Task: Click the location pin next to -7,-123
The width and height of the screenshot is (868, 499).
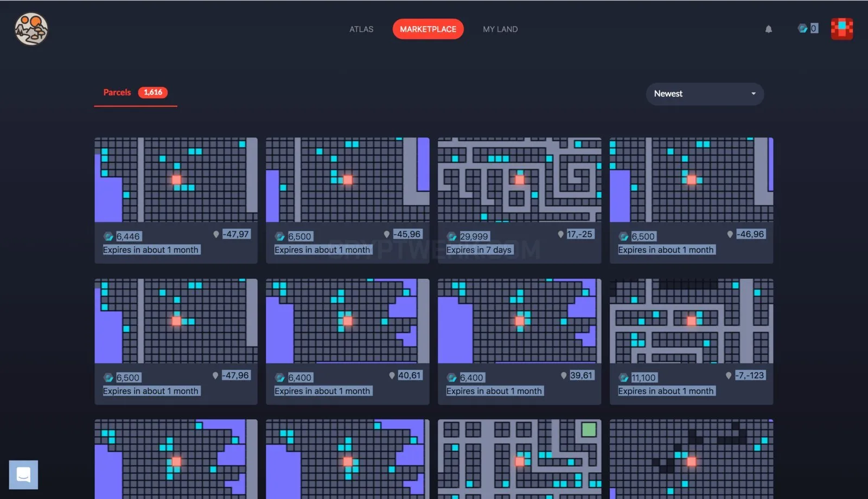Action: [729, 375]
